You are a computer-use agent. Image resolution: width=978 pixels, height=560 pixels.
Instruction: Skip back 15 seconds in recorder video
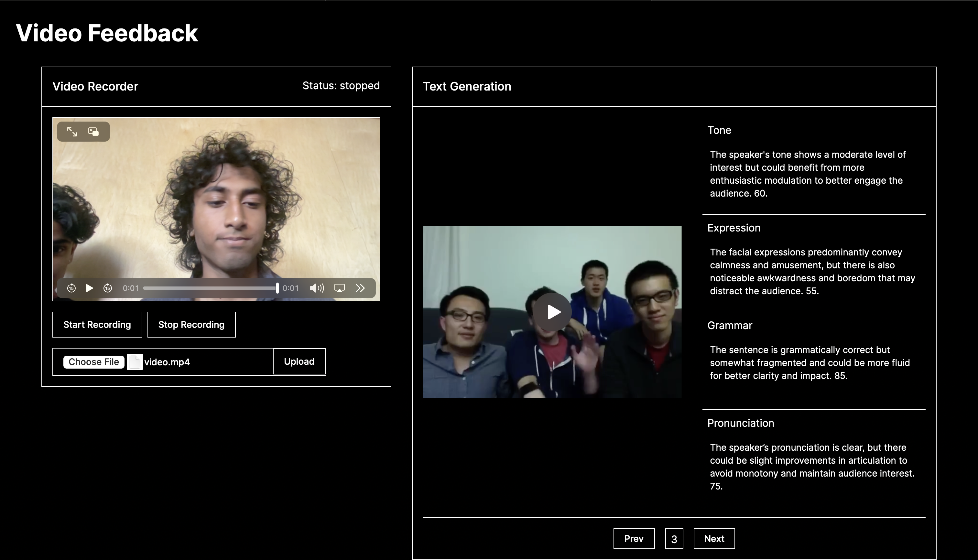pos(71,288)
